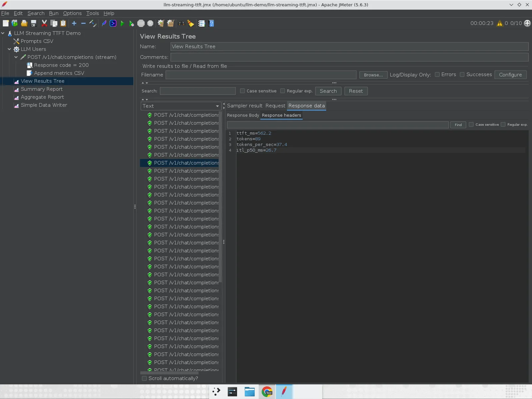This screenshot has width=532, height=399.
Task: Click the results list horizontal scrollbar
Action: [170, 373]
